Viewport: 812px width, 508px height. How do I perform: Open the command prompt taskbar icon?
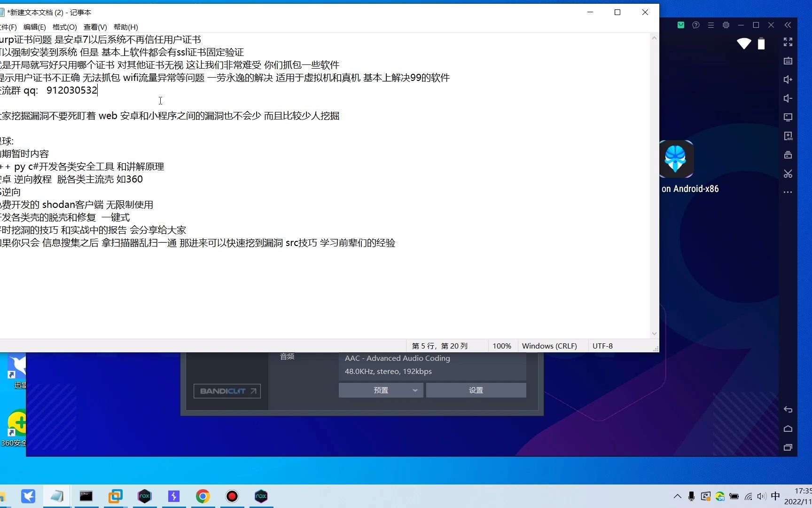tap(86, 496)
